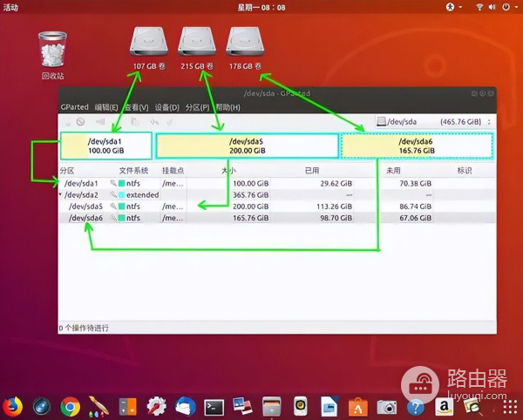Launch Firefox from the dock
523x420 pixels.
click(x=12, y=405)
